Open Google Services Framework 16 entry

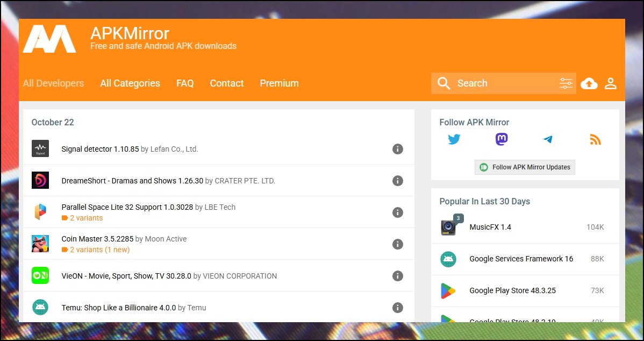(x=521, y=259)
